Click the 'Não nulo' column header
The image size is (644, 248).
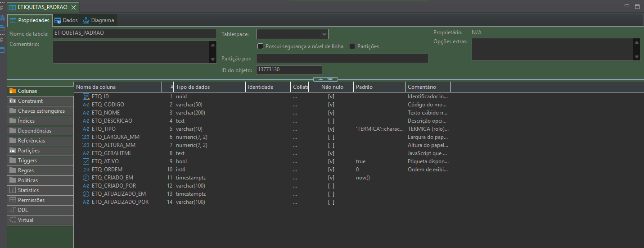[x=331, y=87]
